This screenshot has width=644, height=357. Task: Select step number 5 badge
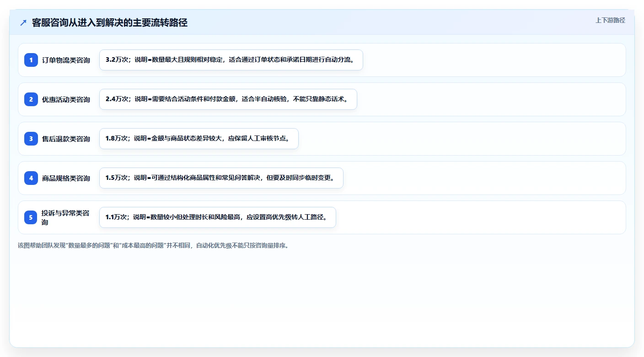(31, 217)
